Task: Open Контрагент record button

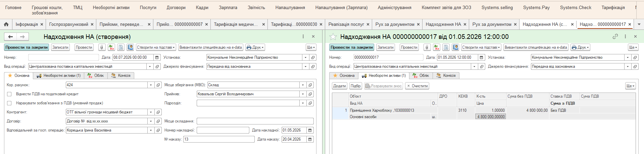Action: coord(158,112)
